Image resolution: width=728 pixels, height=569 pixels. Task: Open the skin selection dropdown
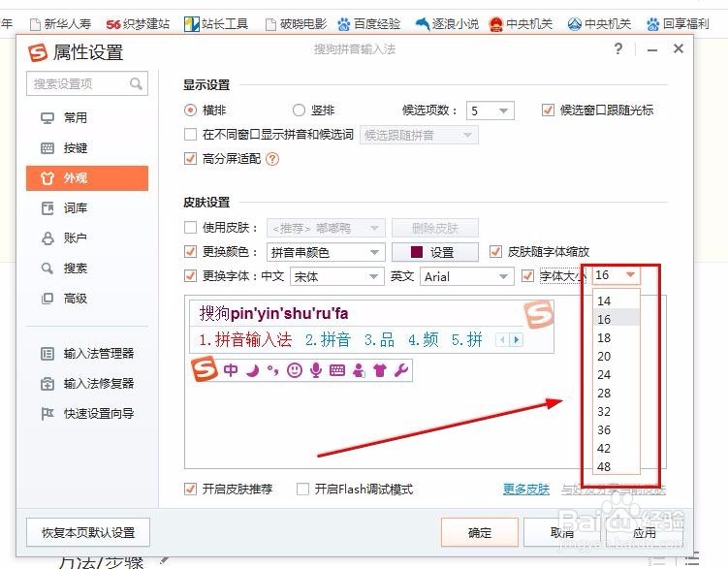(326, 228)
